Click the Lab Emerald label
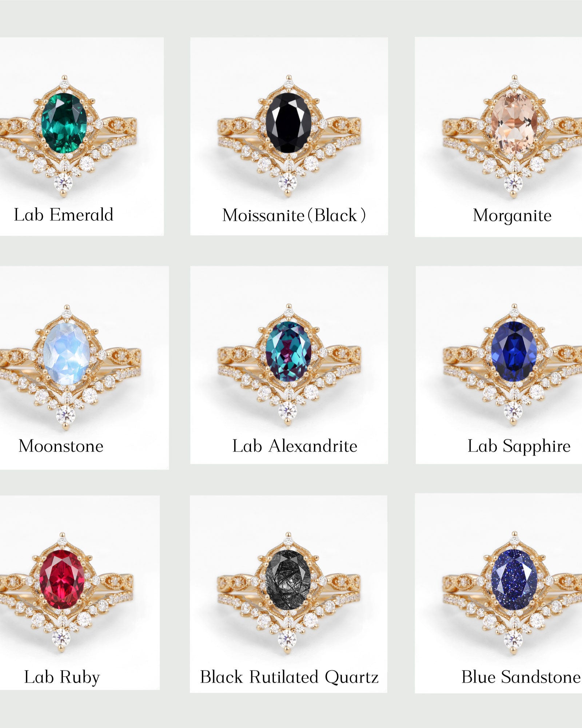Viewport: 582px width, 728px height. pos(64,215)
